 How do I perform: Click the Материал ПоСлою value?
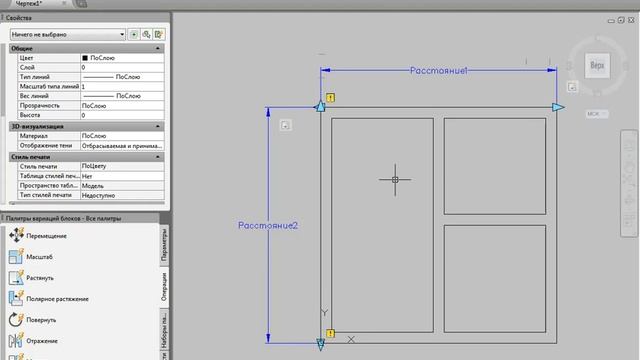(122, 136)
